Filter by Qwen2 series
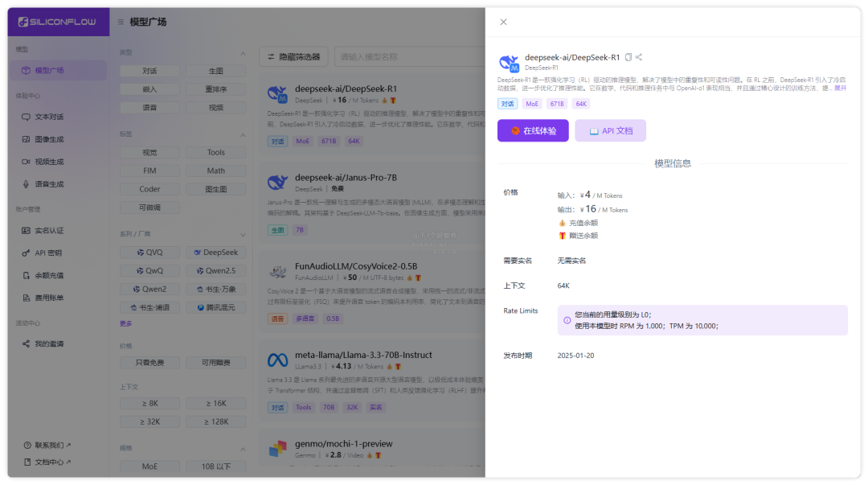 pyautogui.click(x=149, y=289)
